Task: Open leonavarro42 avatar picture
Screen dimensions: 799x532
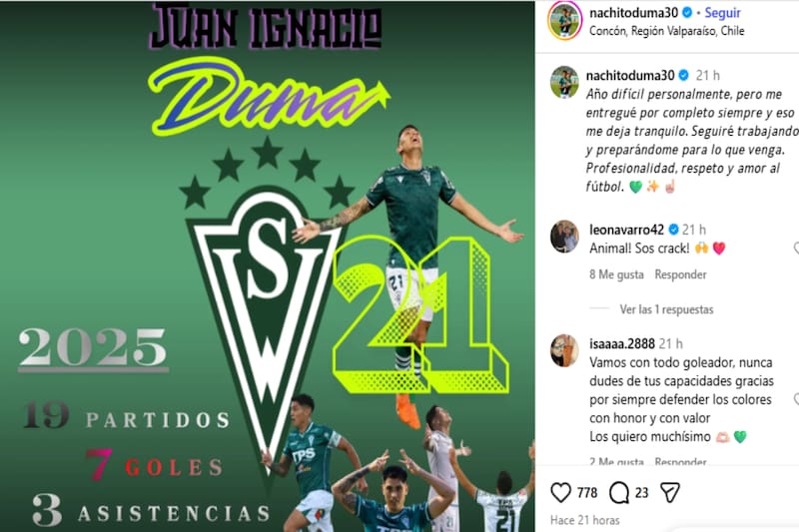Action: pos(564,237)
